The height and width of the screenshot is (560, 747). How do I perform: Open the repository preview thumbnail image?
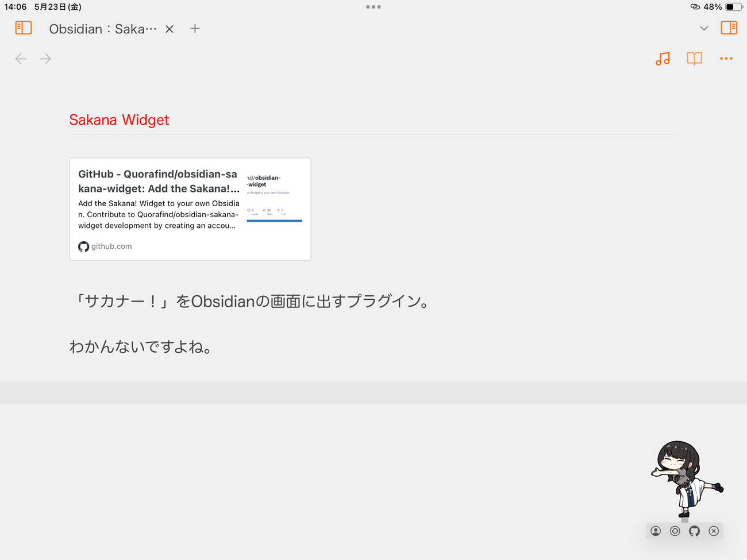[x=275, y=197]
